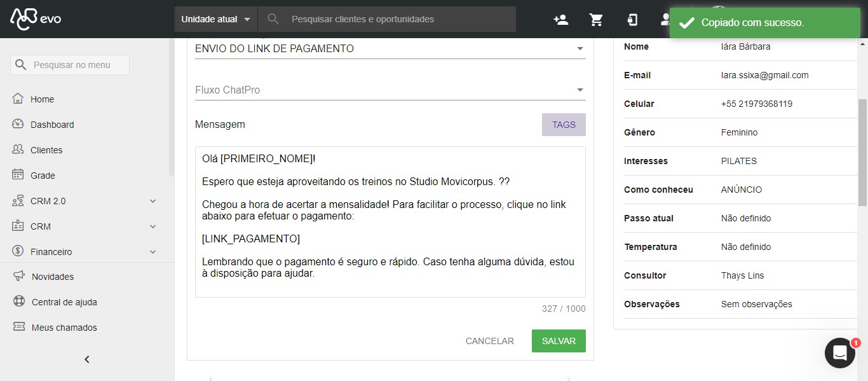
Task: Click the Meus chamados ticket icon
Action: (x=19, y=327)
